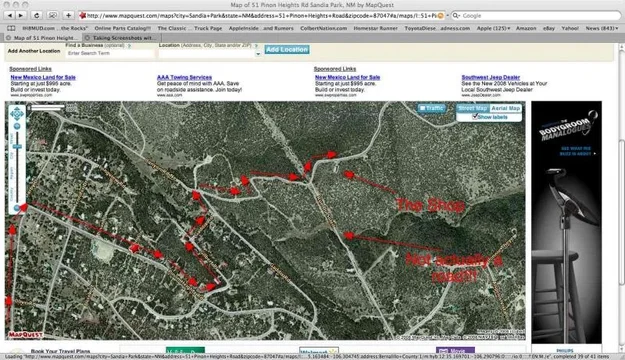Click the MapQuest logo on the map

pos(26,335)
